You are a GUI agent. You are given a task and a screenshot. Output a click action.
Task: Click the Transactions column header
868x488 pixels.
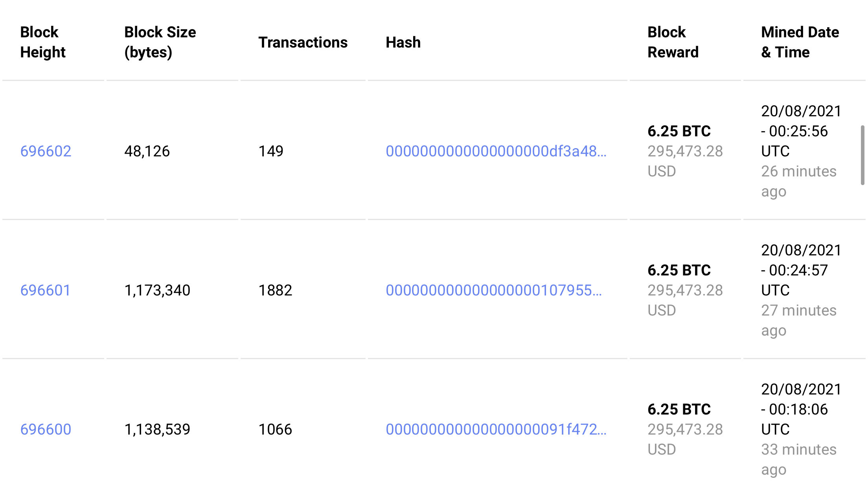[303, 42]
